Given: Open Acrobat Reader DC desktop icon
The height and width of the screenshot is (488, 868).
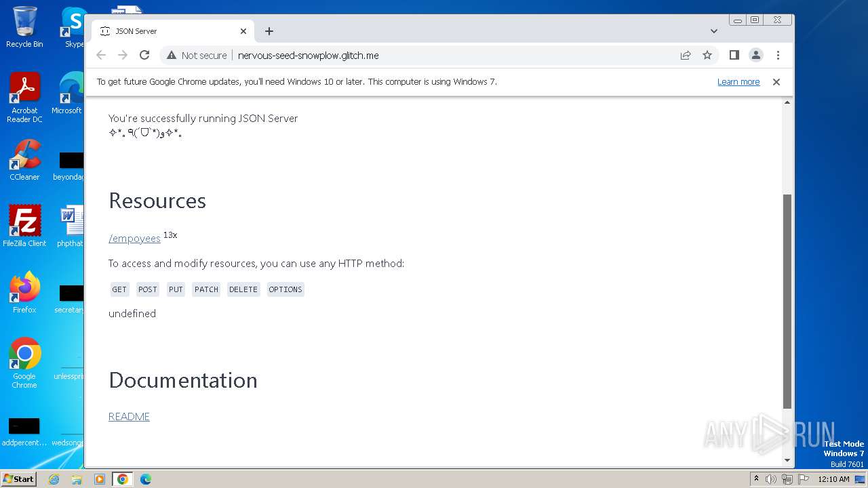Looking at the screenshot, I should click(x=24, y=98).
